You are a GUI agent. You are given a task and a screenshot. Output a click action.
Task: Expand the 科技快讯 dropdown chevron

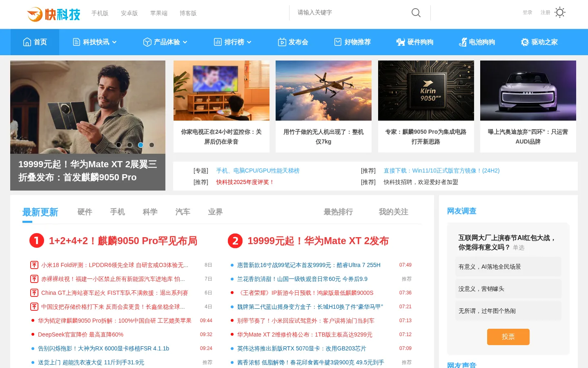(x=114, y=42)
